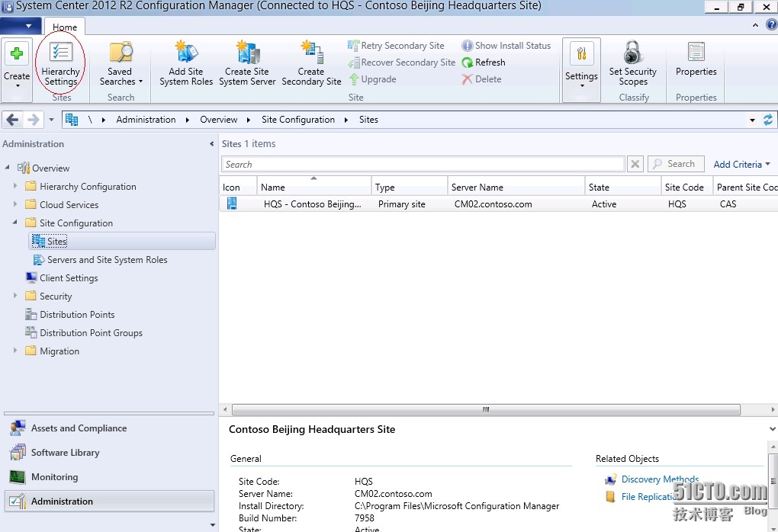This screenshot has width=778, height=532.
Task: Open the Discovery Methods related object link
Action: [x=660, y=479]
